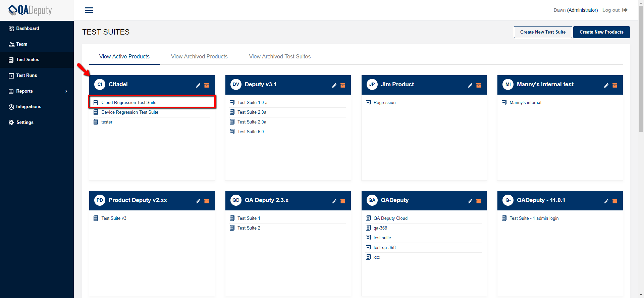Archive the Deputy v3.1 product
644x298 pixels.
click(x=343, y=86)
